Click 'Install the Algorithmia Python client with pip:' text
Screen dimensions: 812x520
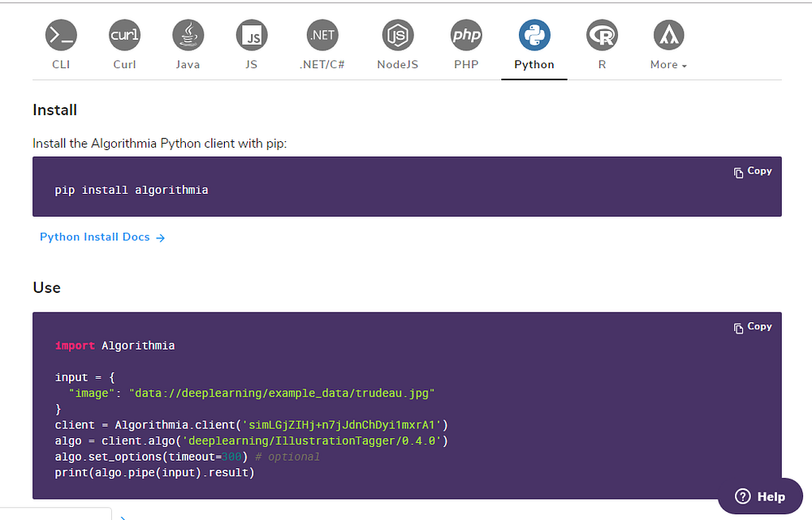click(159, 144)
